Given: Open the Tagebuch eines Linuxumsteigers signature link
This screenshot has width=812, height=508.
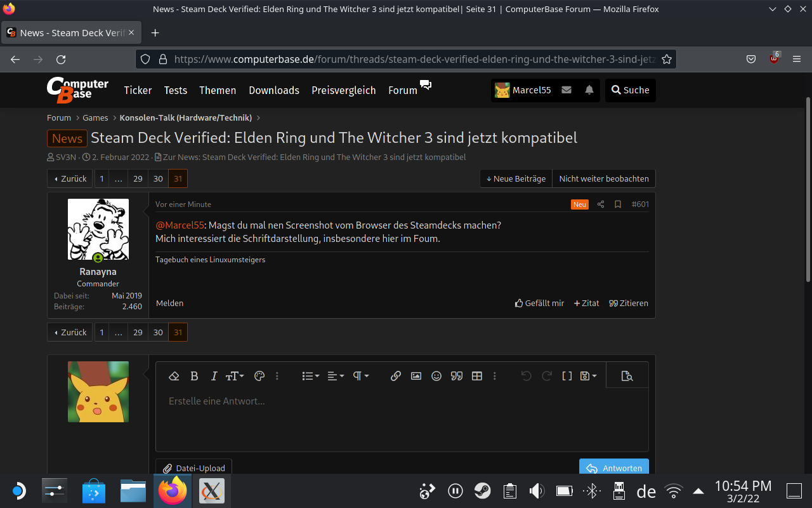Looking at the screenshot, I should click(210, 260).
